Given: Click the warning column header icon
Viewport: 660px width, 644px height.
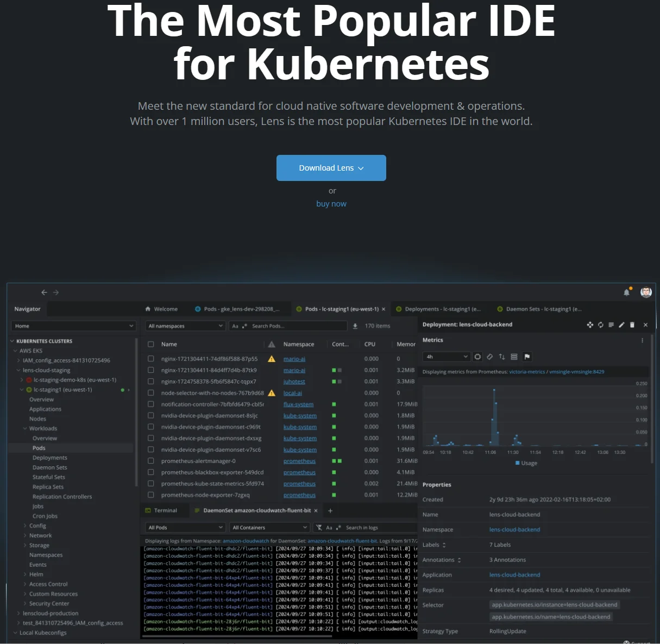Looking at the screenshot, I should coord(272,345).
